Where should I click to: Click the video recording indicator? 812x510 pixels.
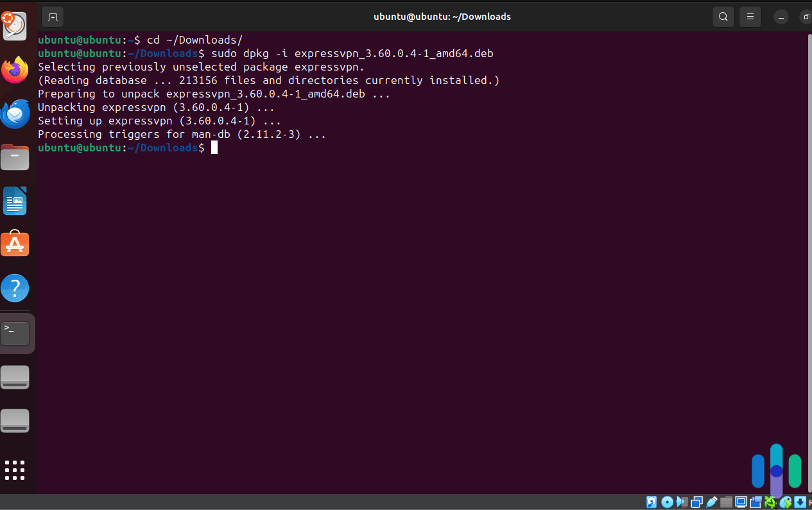tap(756, 502)
